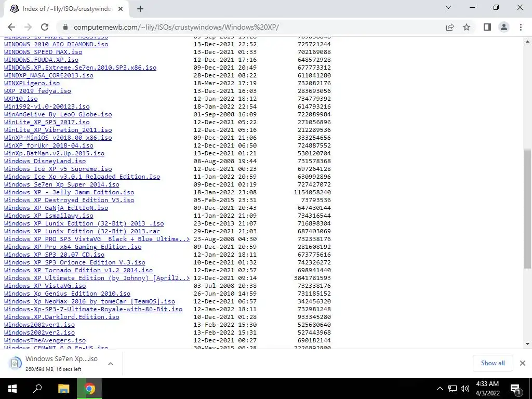The height and width of the screenshot is (399, 532).
Task: Click WinXP-MiniOS_v2018.00_x86.iso
Action: click(x=58, y=138)
